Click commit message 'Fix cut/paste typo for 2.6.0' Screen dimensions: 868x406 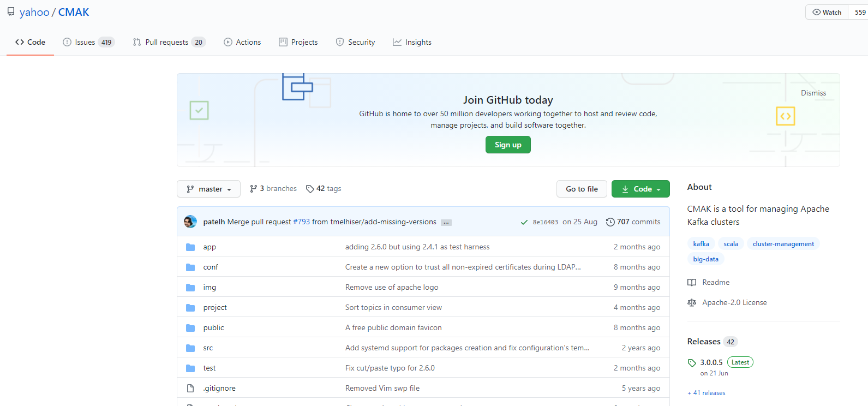[x=390, y=368]
